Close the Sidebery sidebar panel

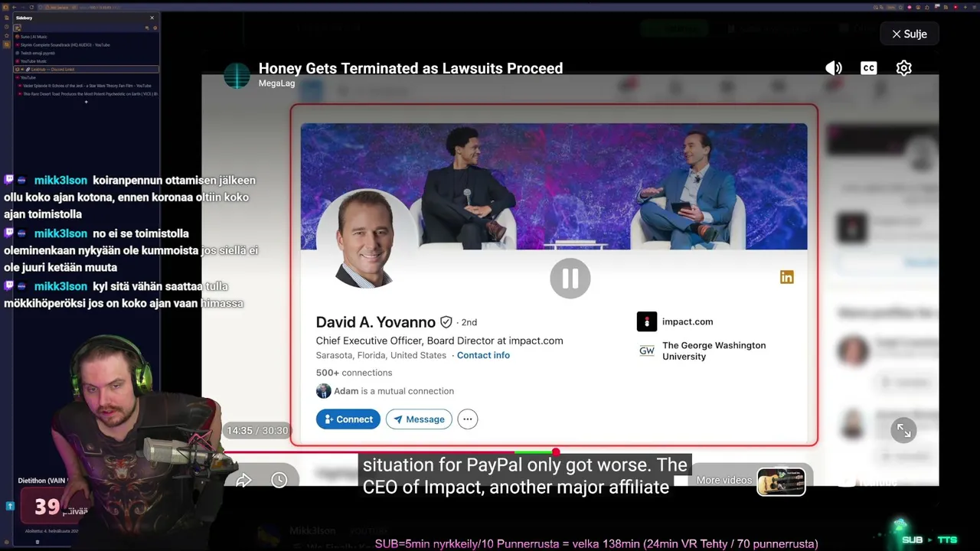(152, 18)
